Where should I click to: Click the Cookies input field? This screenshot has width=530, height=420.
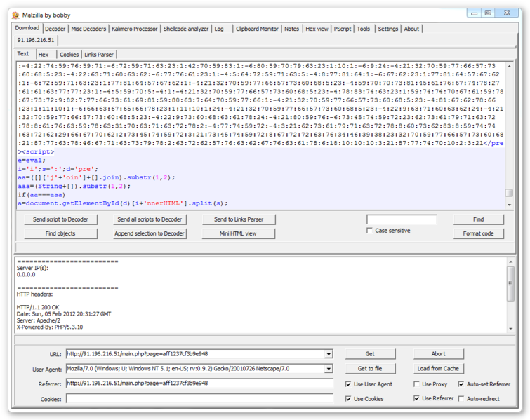click(199, 399)
